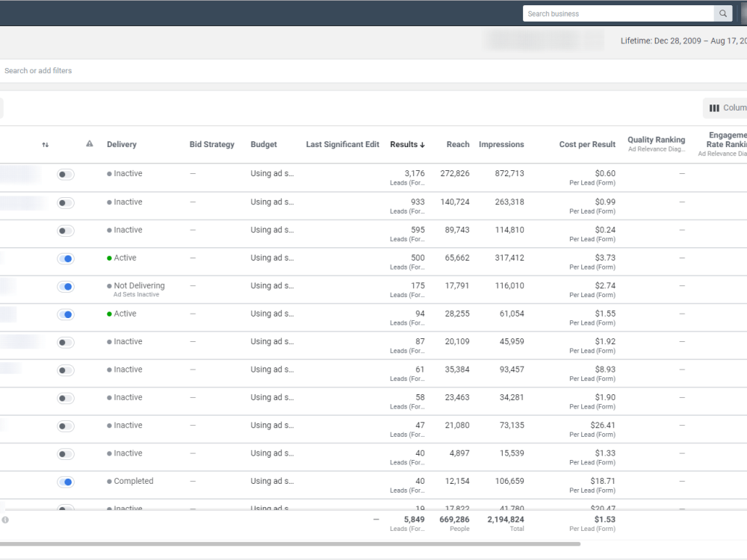Click the Active status in 500 results row

(x=125, y=258)
